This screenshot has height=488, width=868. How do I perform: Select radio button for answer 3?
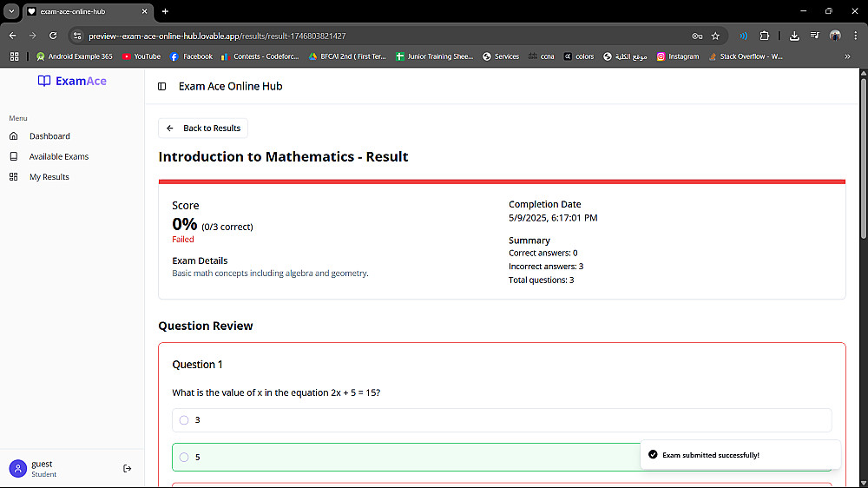click(184, 420)
